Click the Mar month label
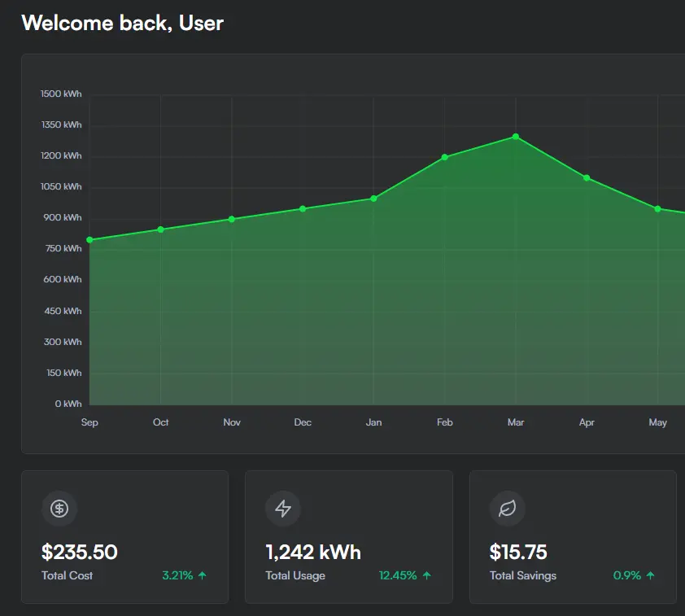 [x=516, y=422]
